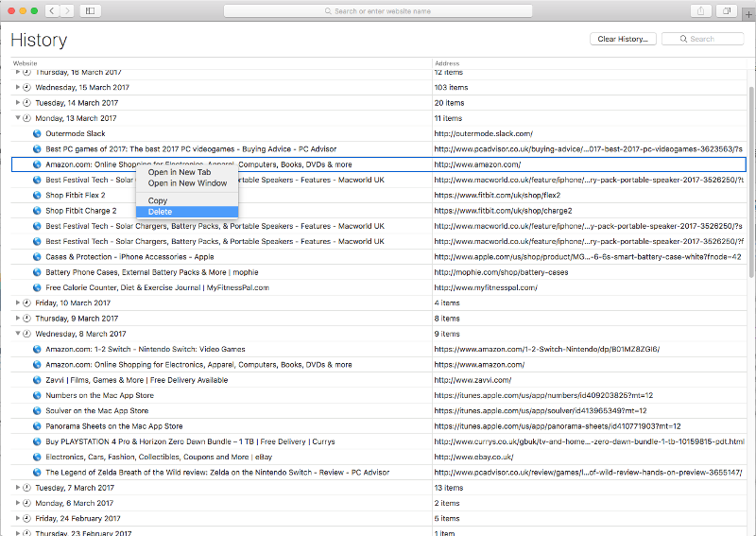Click http://mophie.com/shop/battery-cases address

(x=501, y=272)
